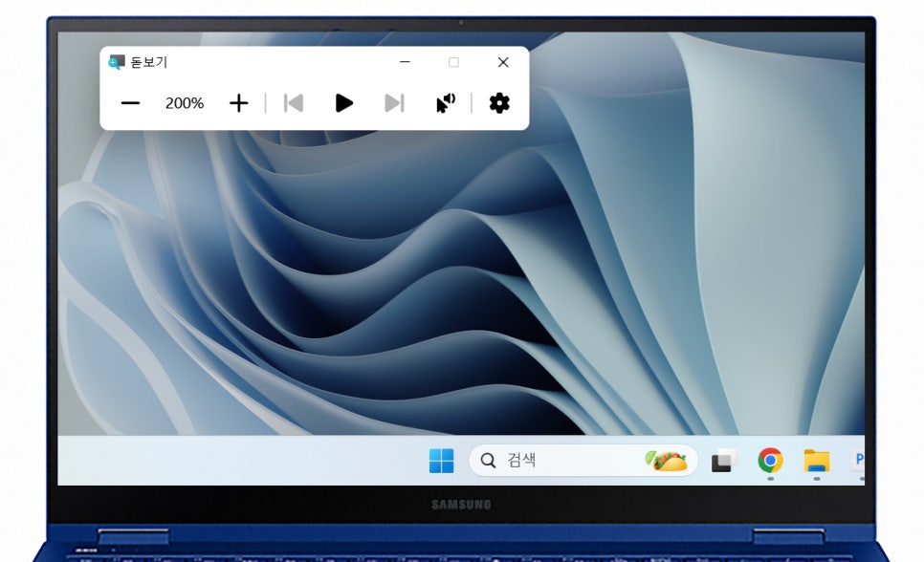The height and width of the screenshot is (562, 924).
Task: Open Magnifier settings gear
Action: 499,103
